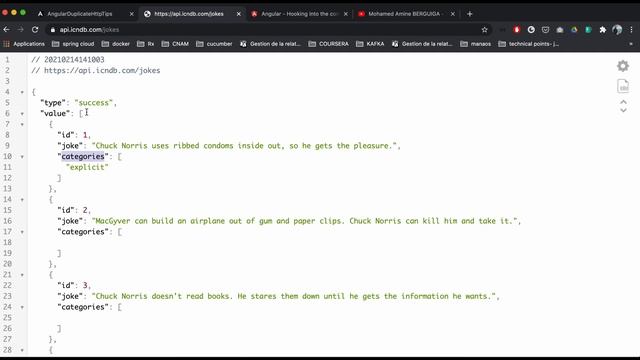Open the docker bookmark folder

[x=116, y=44]
